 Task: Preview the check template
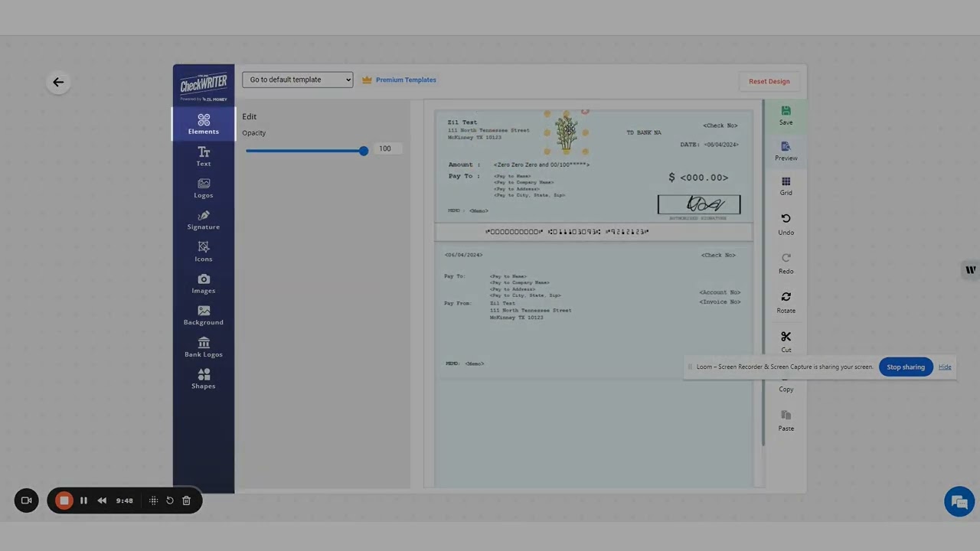[x=786, y=151]
